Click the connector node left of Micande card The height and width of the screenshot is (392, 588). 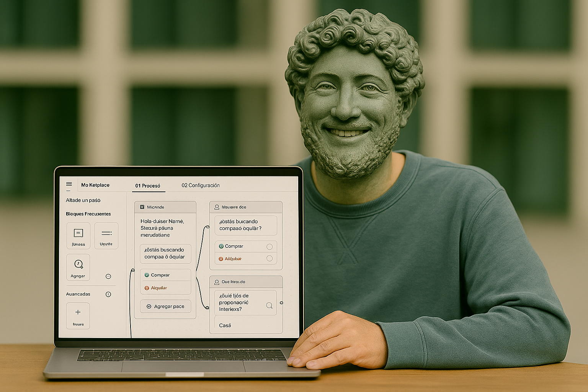[x=132, y=270]
